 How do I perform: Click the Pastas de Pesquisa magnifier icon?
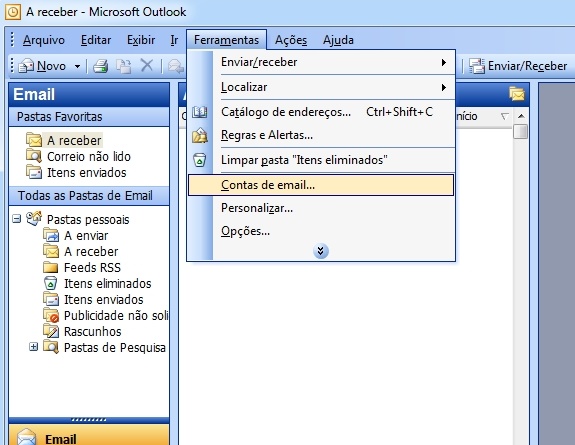pyautogui.click(x=51, y=347)
